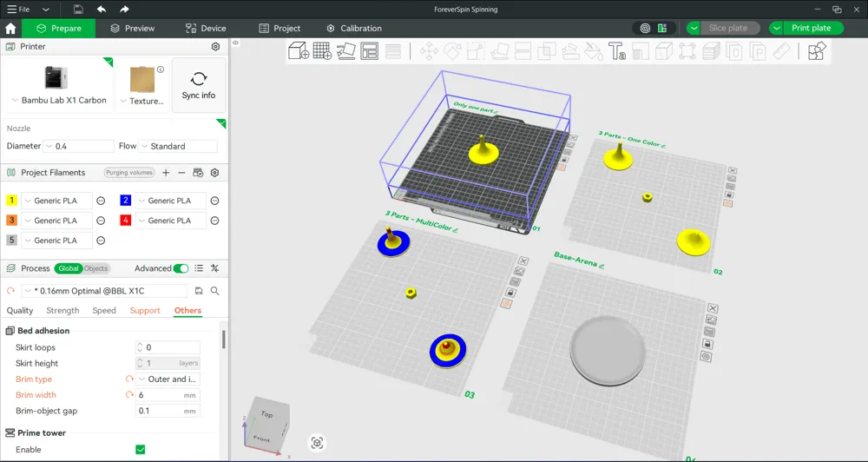Screen dimensions: 868x462
Task: Open Project Filaments settings gear
Action: click(x=214, y=173)
